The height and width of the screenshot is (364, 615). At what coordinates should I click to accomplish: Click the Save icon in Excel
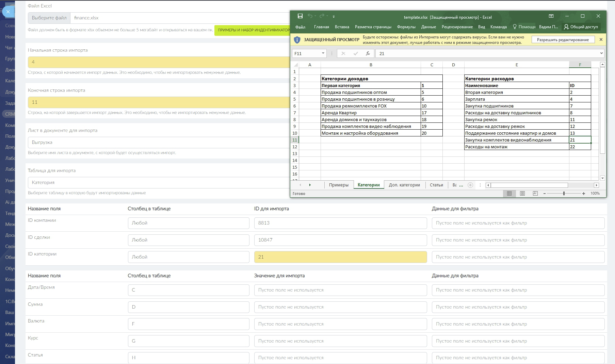(x=300, y=16)
